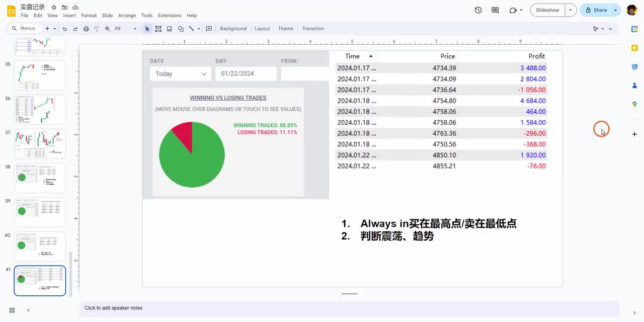Open the Arrange menu
Viewport: 644px width, 322px height.
(127, 16)
